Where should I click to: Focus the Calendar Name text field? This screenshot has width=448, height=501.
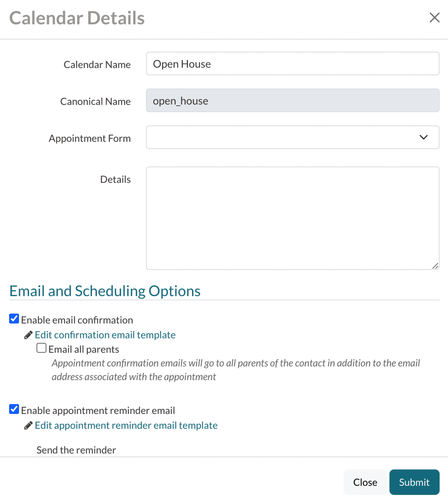(292, 64)
